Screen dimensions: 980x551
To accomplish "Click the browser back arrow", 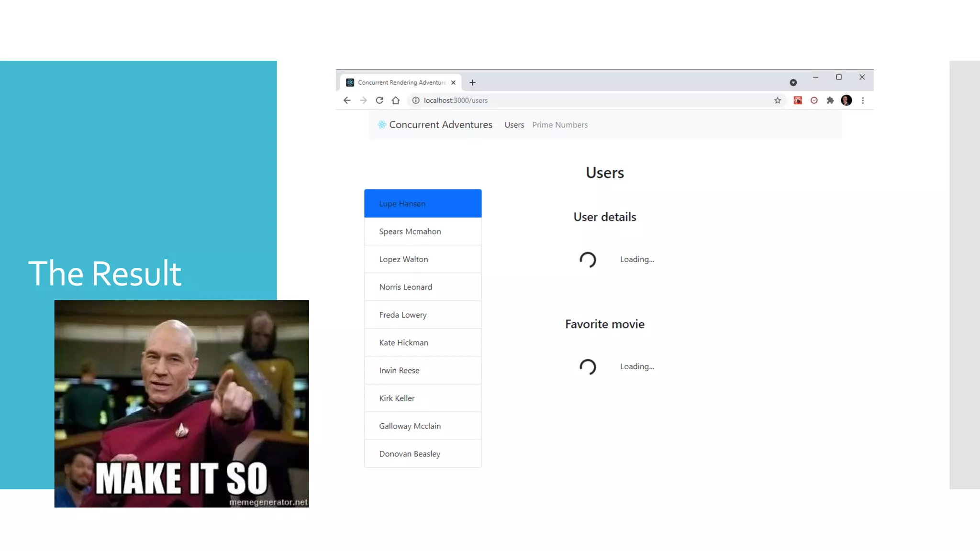I will pyautogui.click(x=347, y=100).
